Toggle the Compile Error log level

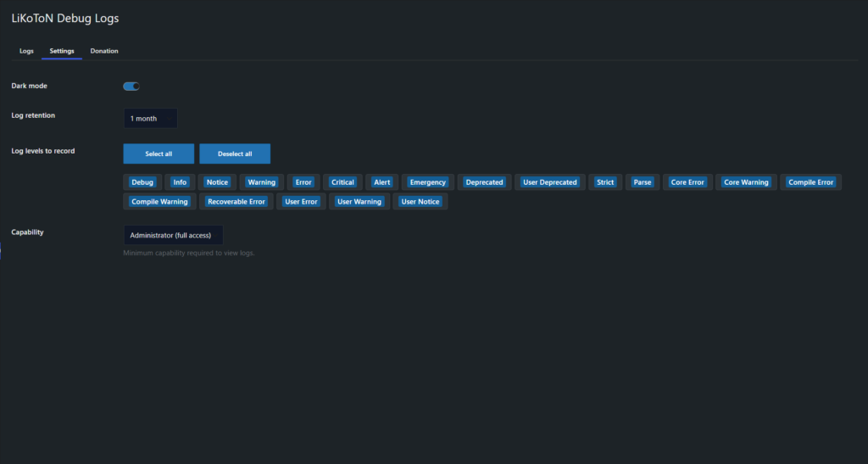point(811,182)
